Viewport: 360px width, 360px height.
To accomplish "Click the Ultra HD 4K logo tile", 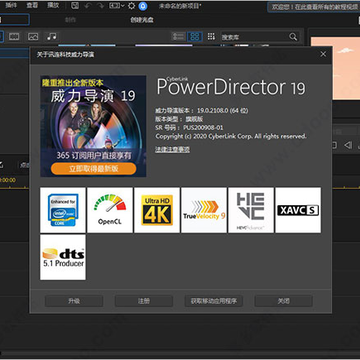I will point(157,210).
